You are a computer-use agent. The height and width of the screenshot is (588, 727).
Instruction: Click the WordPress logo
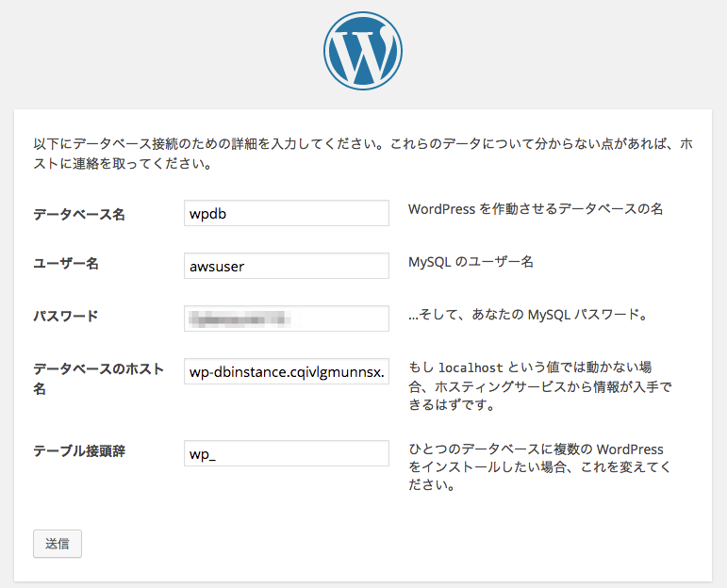pos(363,51)
